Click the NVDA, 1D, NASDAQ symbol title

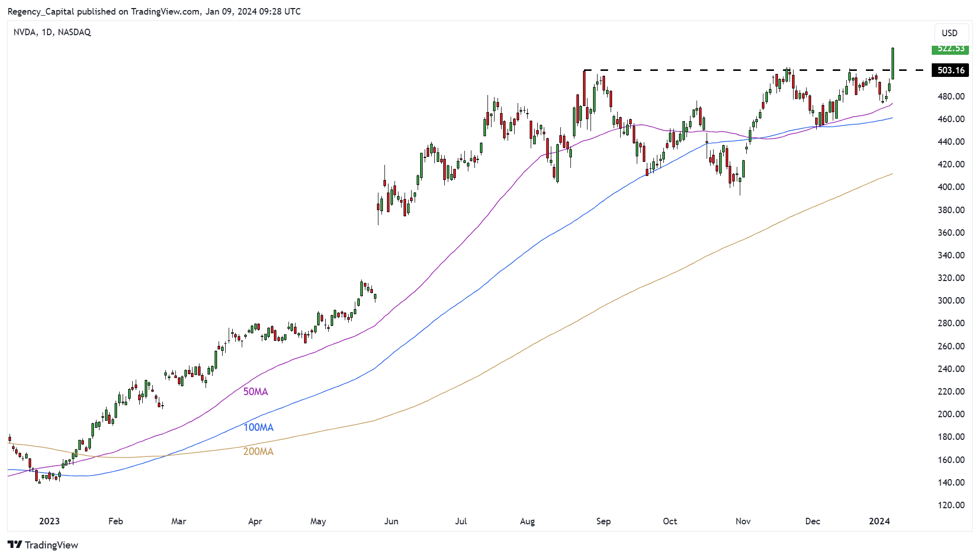tap(52, 32)
